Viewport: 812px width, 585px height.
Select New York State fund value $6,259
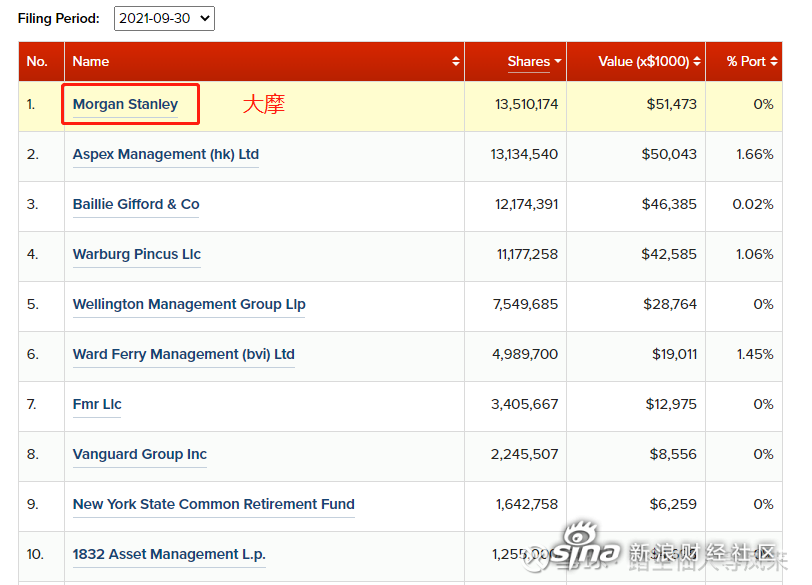point(673,504)
